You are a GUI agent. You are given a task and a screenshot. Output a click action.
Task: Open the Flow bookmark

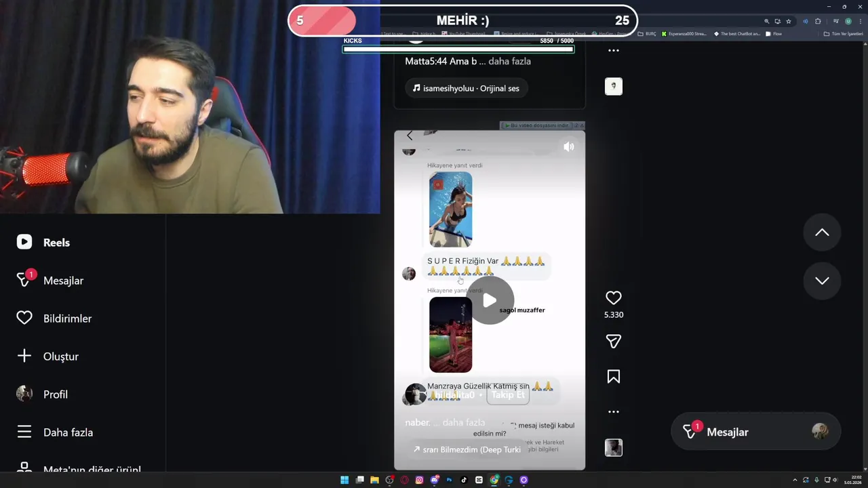click(774, 34)
